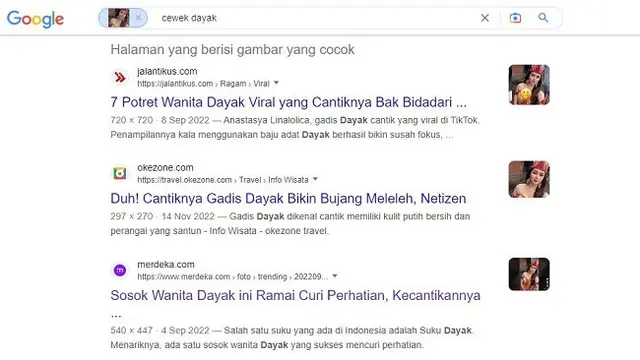Open '7 Potret Wanita Dayak Viral' result

288,102
